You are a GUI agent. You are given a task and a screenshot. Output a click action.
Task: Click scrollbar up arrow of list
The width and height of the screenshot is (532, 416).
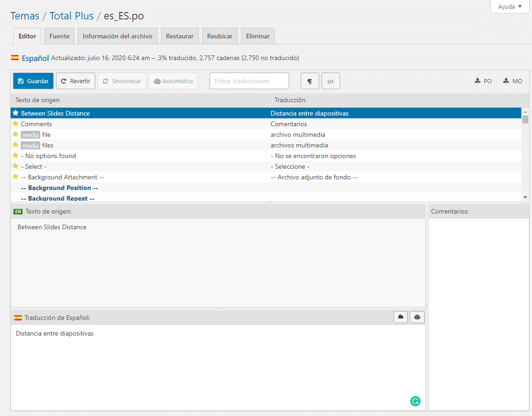[x=525, y=111]
